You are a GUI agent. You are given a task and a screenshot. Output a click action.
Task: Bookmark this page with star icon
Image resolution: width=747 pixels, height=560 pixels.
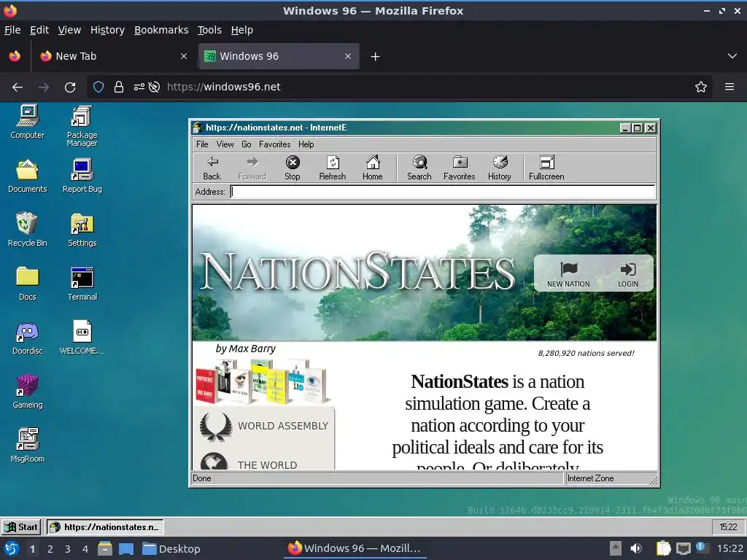[x=701, y=87]
